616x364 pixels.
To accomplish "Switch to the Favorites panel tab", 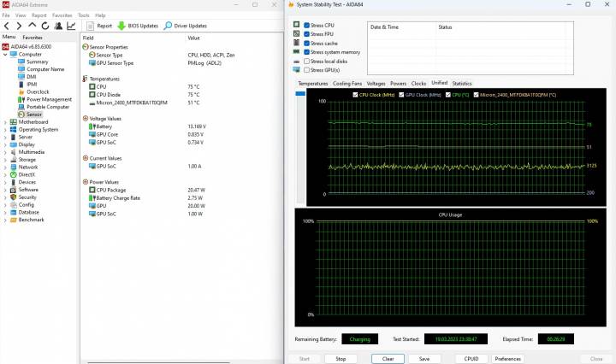I will [33, 38].
